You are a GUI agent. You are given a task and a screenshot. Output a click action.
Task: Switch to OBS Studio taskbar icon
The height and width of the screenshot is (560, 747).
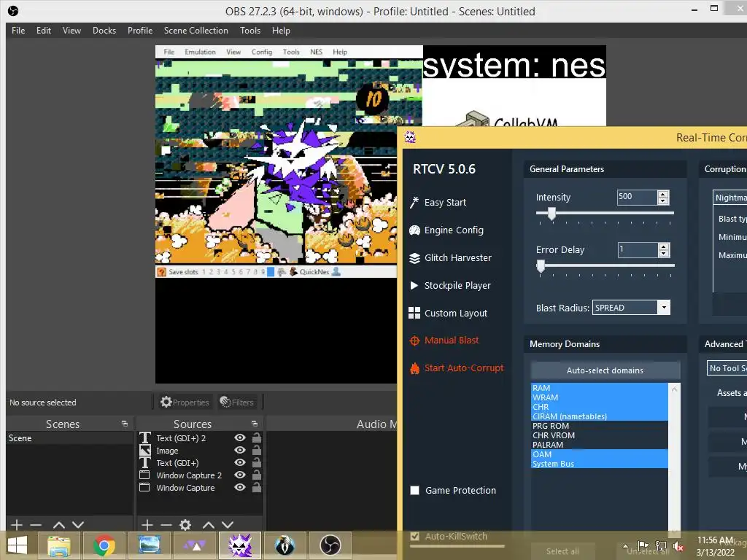[330, 545]
